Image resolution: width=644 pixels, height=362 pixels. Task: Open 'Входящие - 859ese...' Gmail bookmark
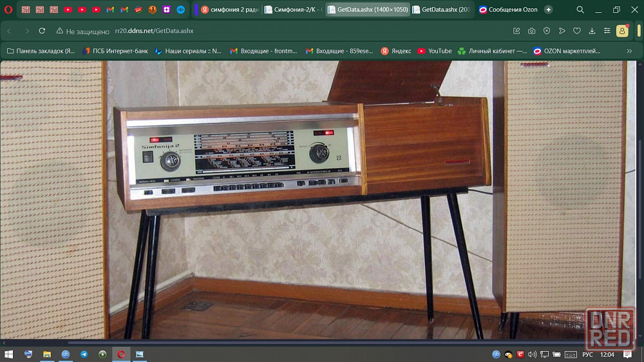coord(339,51)
